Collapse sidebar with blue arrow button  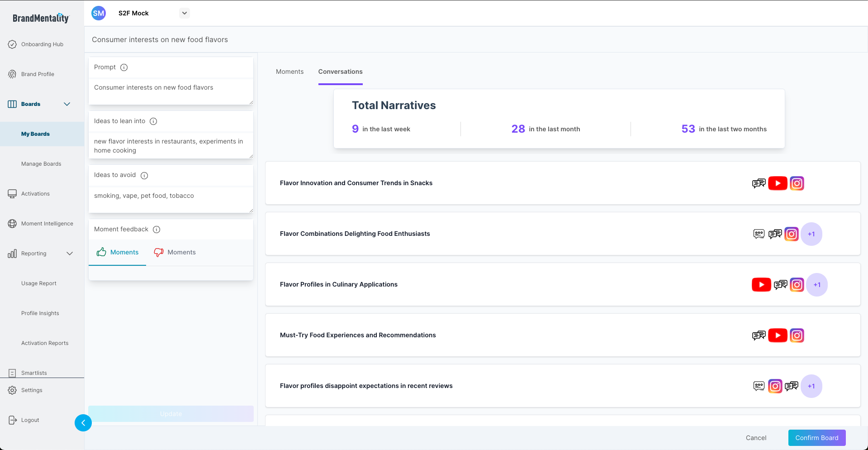click(83, 423)
